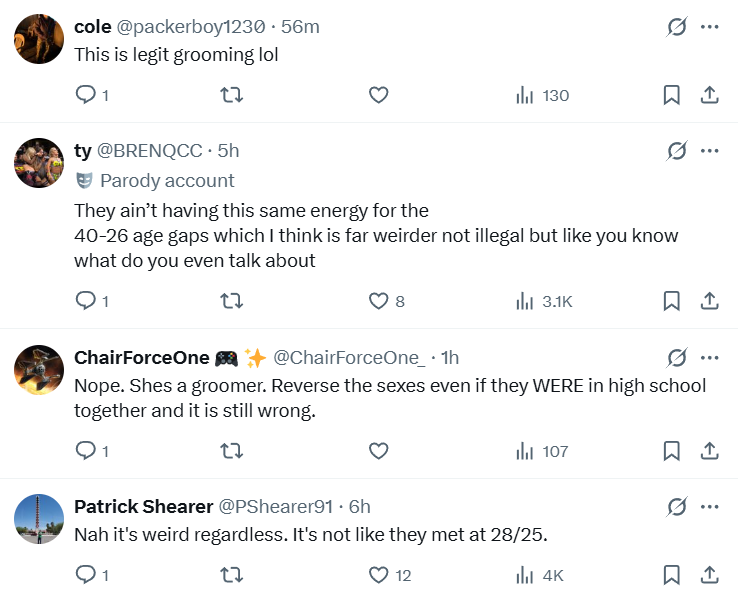Open three-dot menu on ChairForceOne's tweet

coord(710,357)
